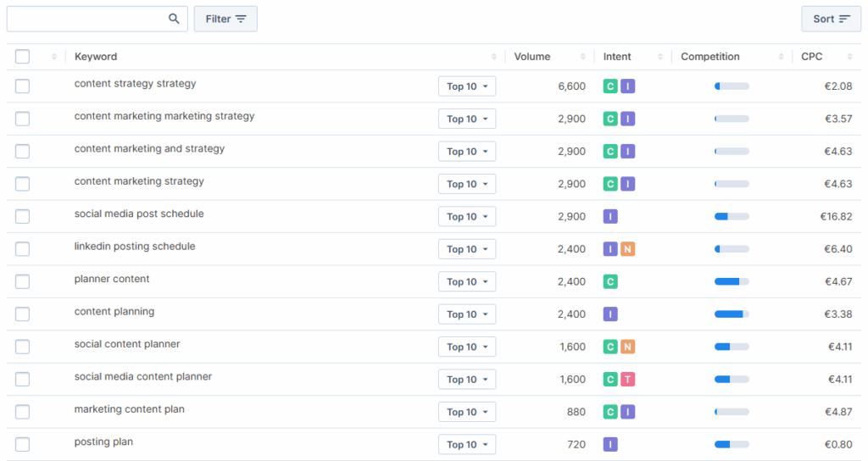Click the search magnifier icon
Viewport: 868px width, 461px height.
pyautogui.click(x=174, y=19)
